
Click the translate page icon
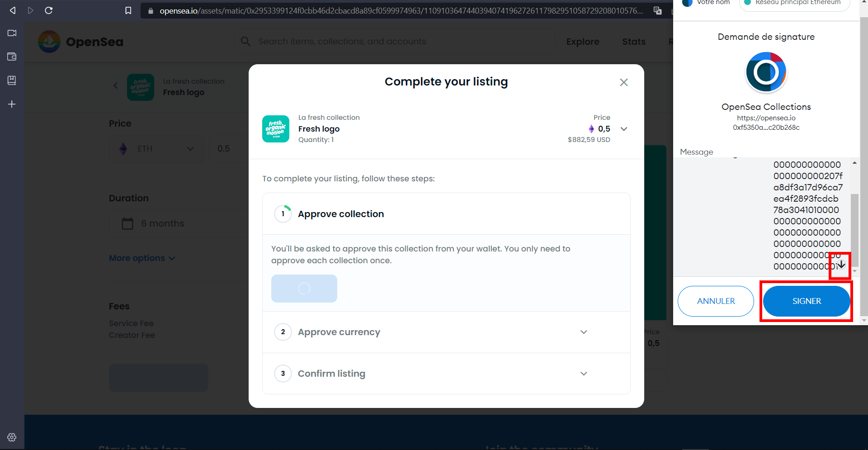(x=658, y=10)
